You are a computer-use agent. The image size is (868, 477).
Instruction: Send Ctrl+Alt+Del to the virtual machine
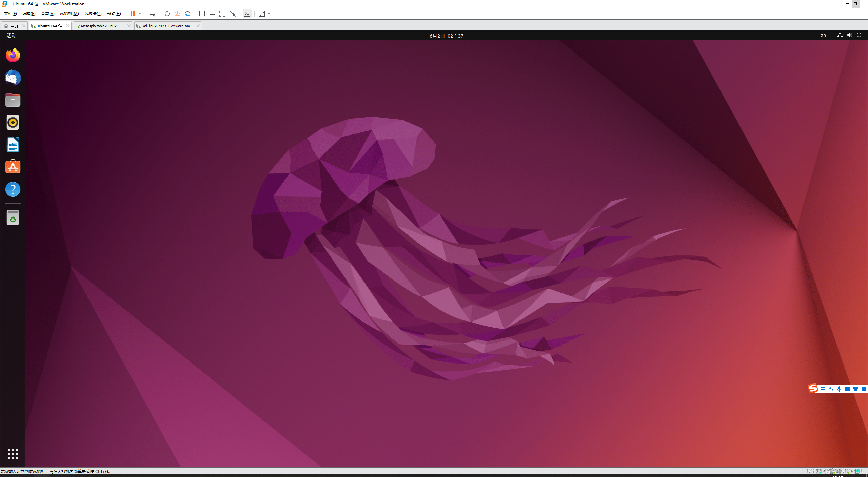click(153, 14)
